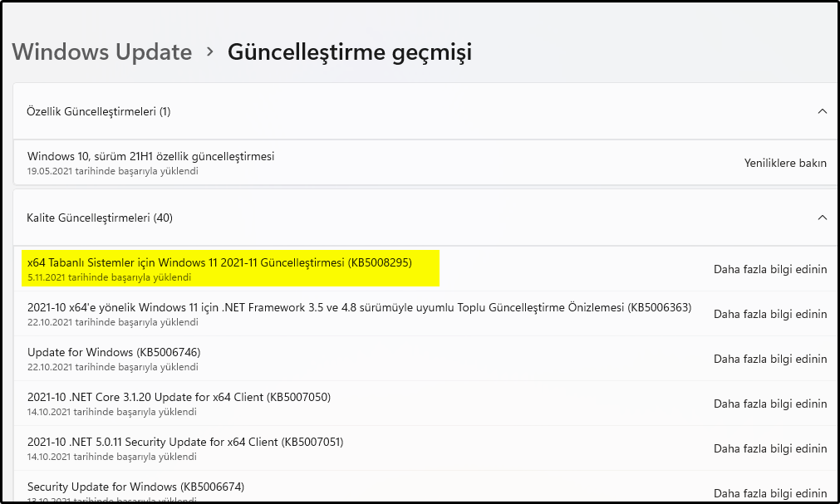840x504 pixels.
Task: Go back to Windows Update breadcrumb
Action: point(102,52)
